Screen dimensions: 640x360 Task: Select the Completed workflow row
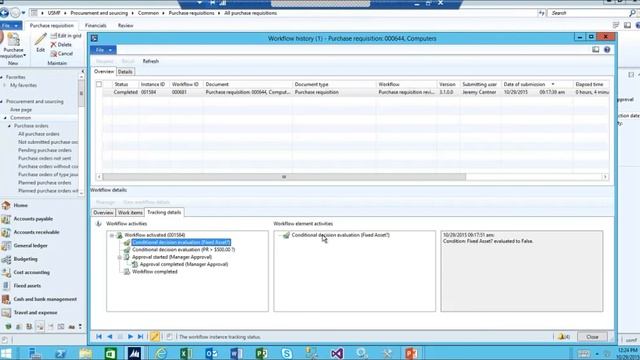(x=353, y=92)
